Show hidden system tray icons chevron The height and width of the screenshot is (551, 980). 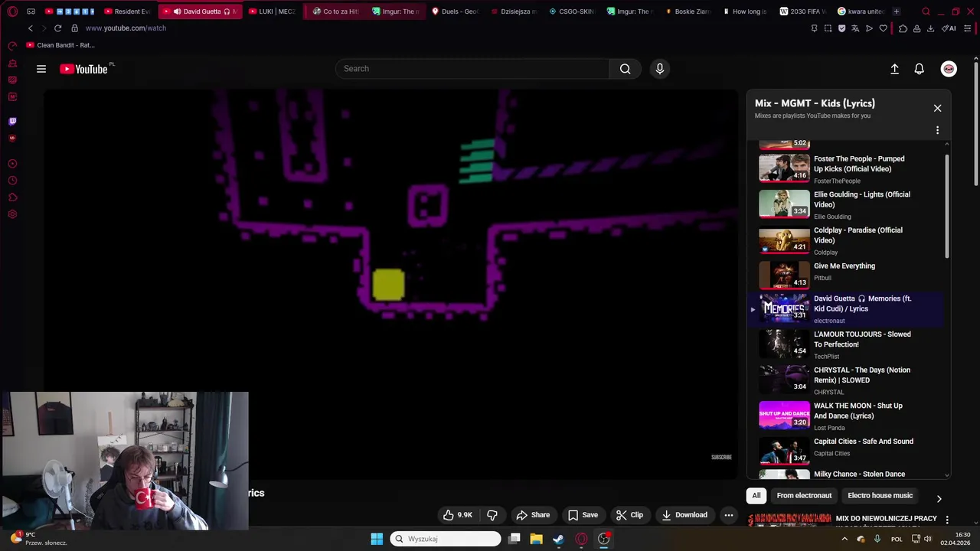coord(844,539)
